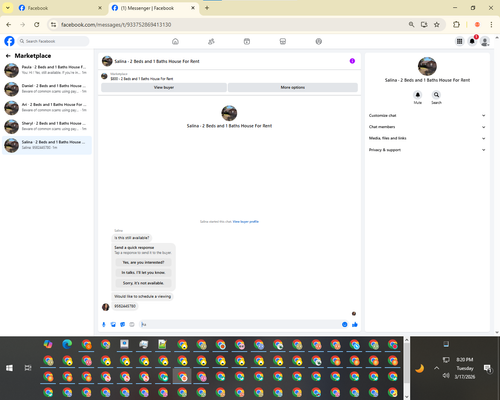Viewport: 500px width, 400px height.
Task: Open Task View on the taskbar
Action: click(x=28, y=368)
